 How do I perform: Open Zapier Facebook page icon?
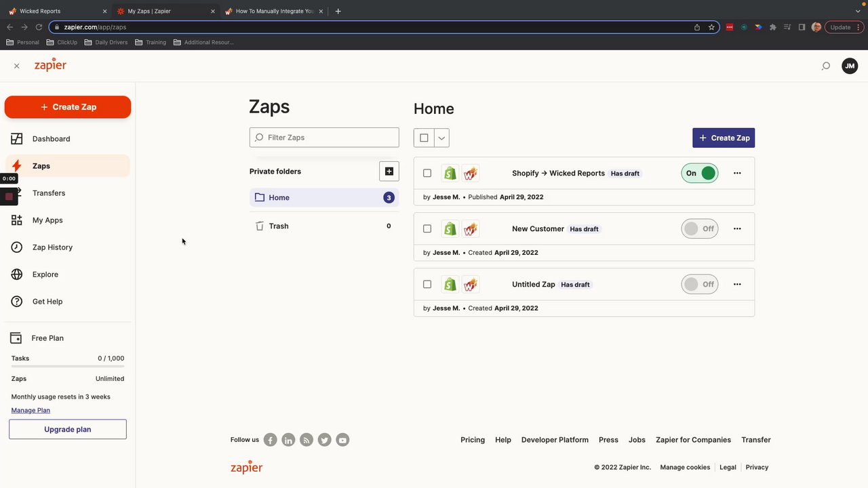pos(271,440)
